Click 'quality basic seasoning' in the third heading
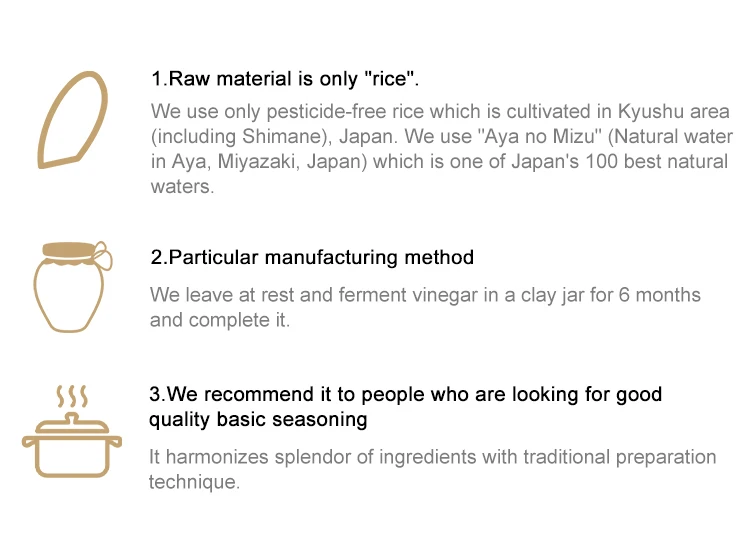This screenshot has height=554, width=750. pyautogui.click(x=258, y=420)
